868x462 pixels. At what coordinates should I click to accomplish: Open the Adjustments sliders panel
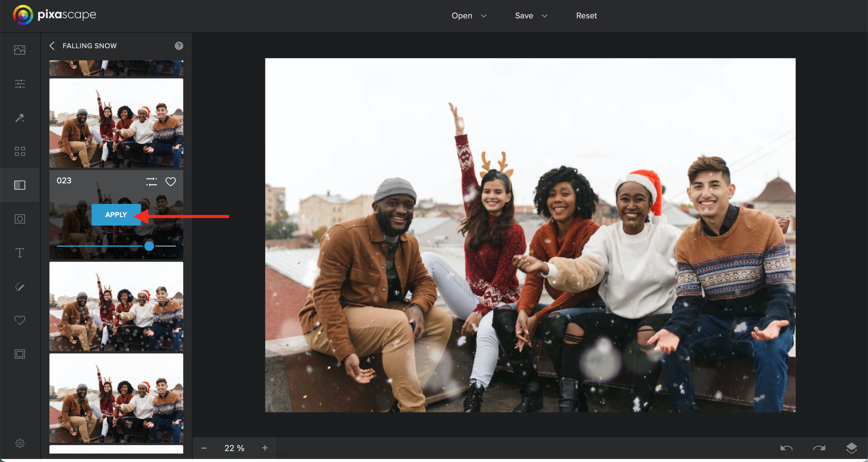point(20,84)
